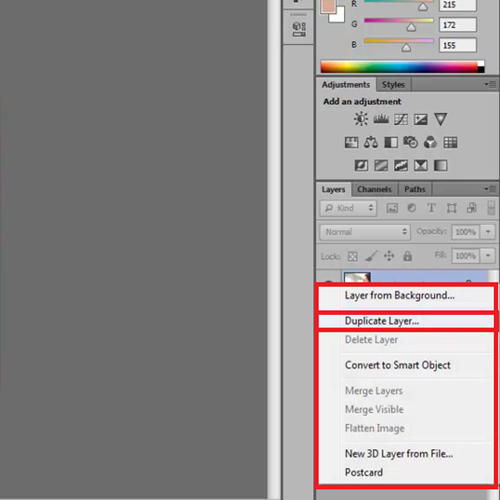The height and width of the screenshot is (500, 500).
Task: Expand the Opacity percentage dropdown arrow
Action: click(x=488, y=232)
